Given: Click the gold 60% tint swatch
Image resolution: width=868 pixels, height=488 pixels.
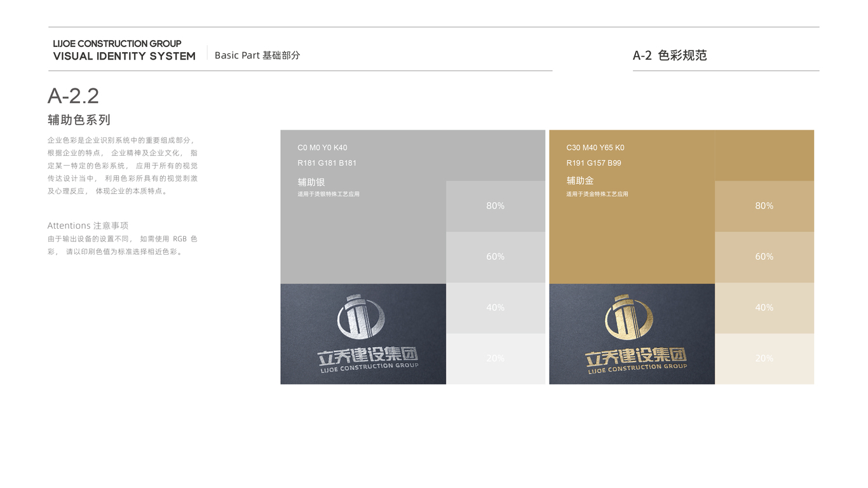Looking at the screenshot, I should tap(764, 257).
